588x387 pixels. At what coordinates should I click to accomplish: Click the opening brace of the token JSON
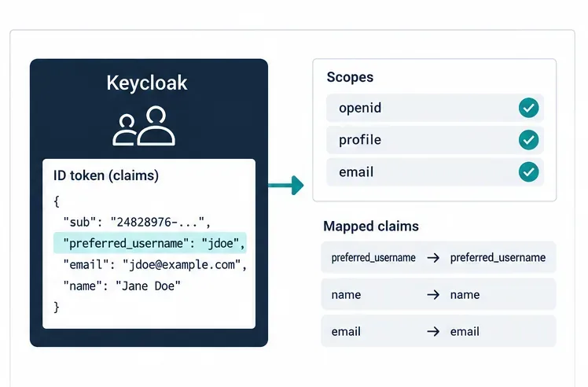pos(57,201)
